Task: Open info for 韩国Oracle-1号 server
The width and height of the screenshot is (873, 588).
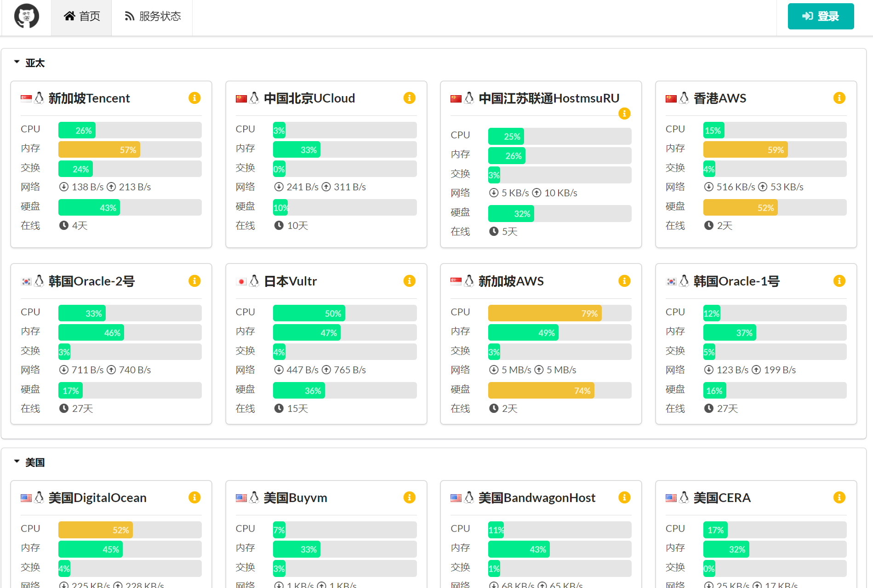Action: click(x=839, y=281)
